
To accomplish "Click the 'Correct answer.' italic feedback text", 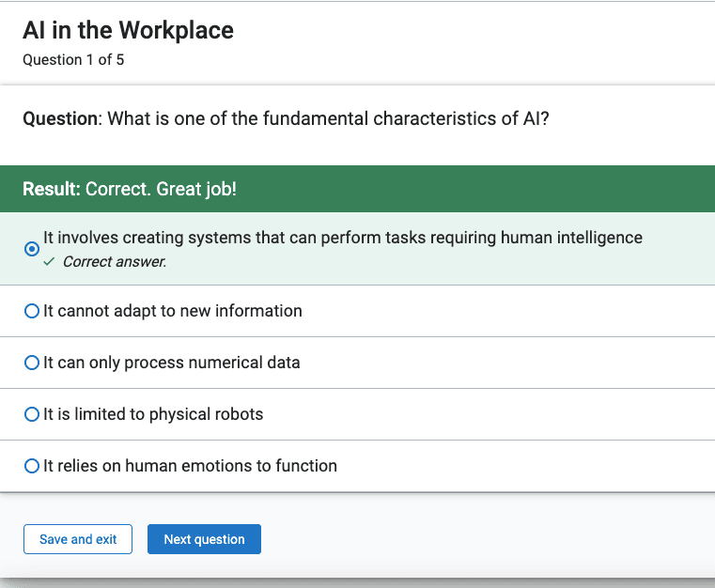I will pos(115,262).
